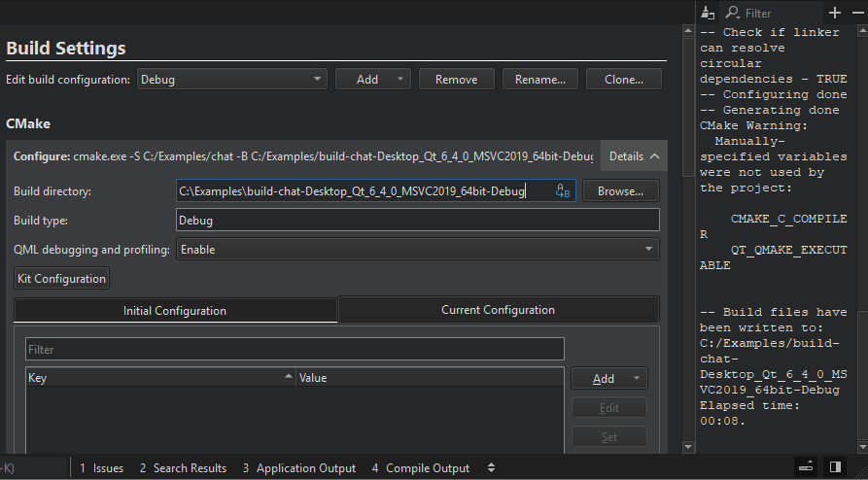Click the Clone configuration button
868x480 pixels.
pyautogui.click(x=625, y=80)
